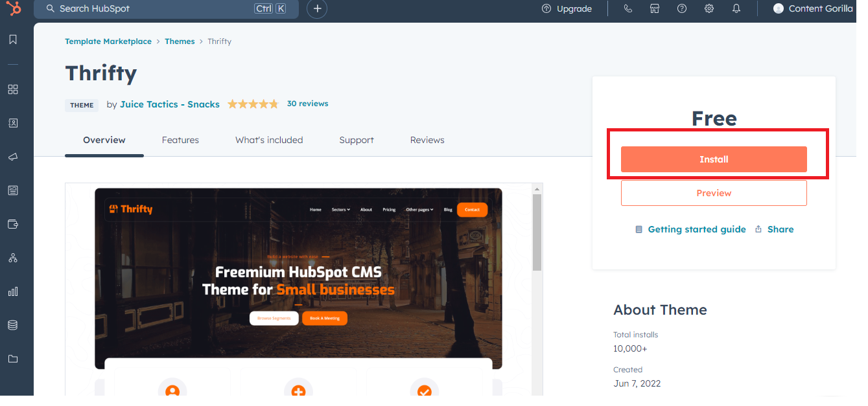Click Book A Meeting button in preview

[325, 318]
